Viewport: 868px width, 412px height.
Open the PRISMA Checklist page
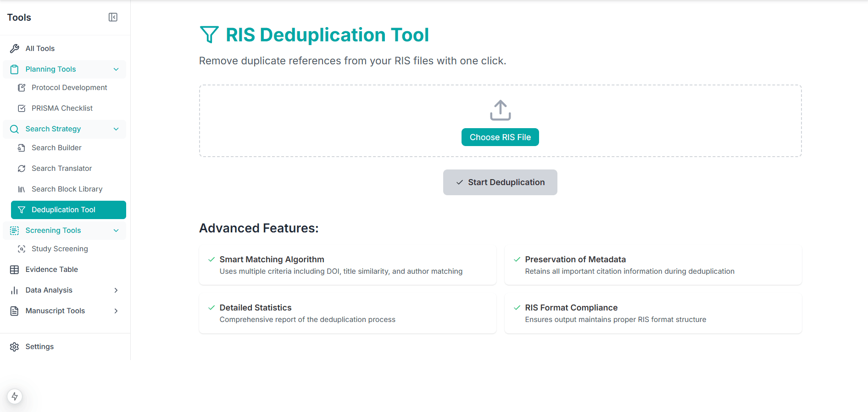click(62, 108)
